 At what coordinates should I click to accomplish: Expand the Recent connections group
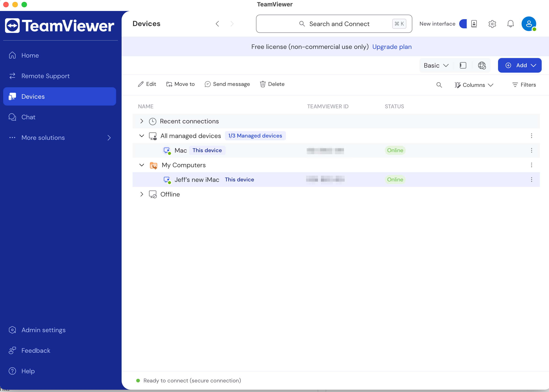click(x=142, y=121)
